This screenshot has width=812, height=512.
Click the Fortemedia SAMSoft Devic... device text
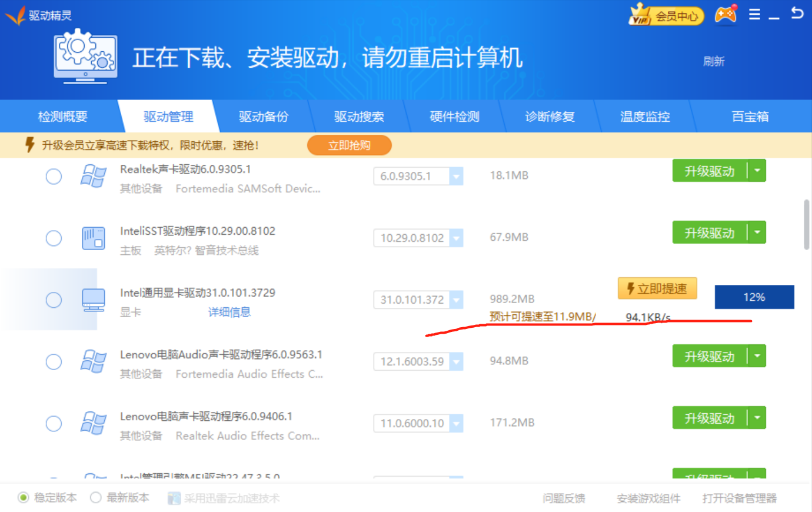point(248,189)
